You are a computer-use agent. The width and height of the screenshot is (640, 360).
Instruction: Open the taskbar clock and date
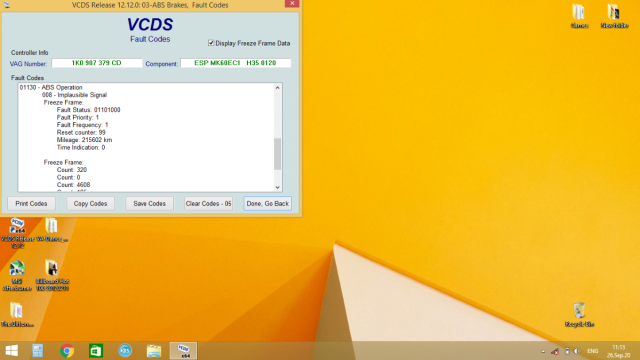[619, 351]
